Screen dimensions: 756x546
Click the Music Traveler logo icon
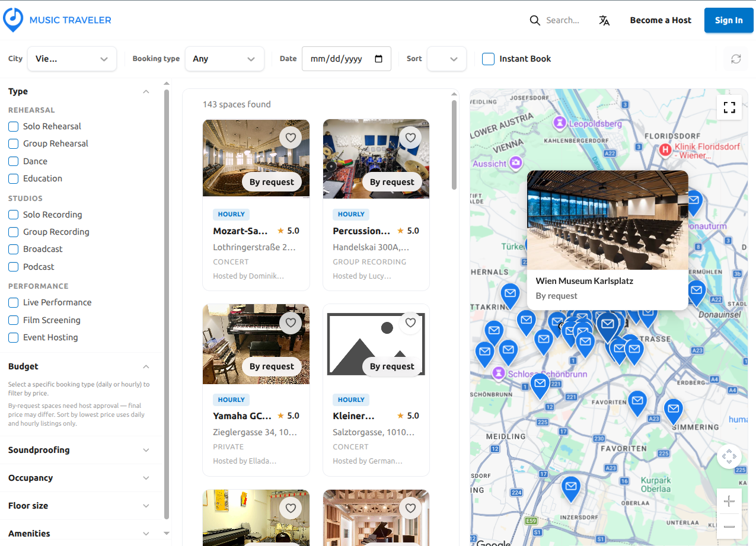tap(13, 20)
